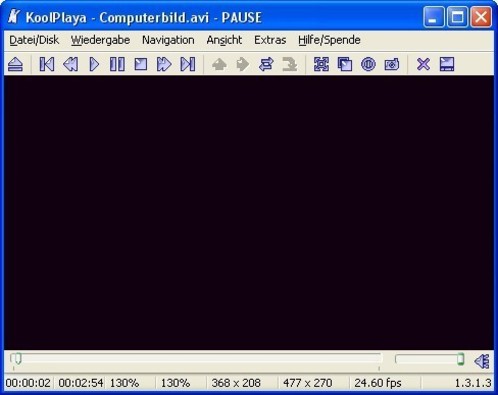Open the Wiedergabe menu
The image size is (498, 395).
click(x=100, y=40)
